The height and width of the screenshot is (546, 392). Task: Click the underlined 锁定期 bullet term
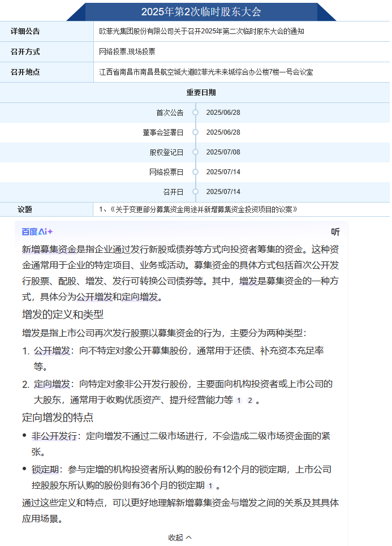pyautogui.click(x=45, y=470)
